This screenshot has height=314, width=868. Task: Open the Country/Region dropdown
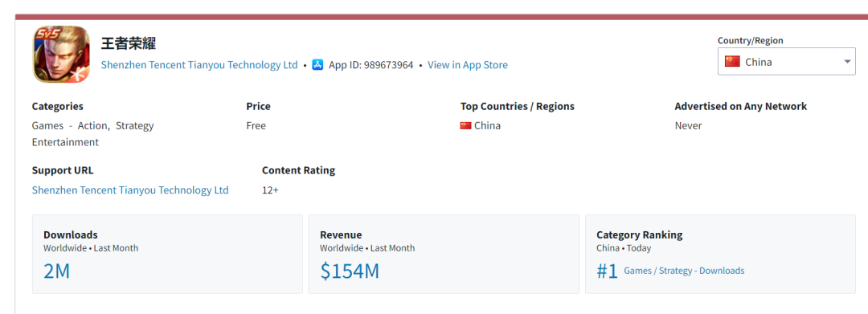(x=786, y=61)
